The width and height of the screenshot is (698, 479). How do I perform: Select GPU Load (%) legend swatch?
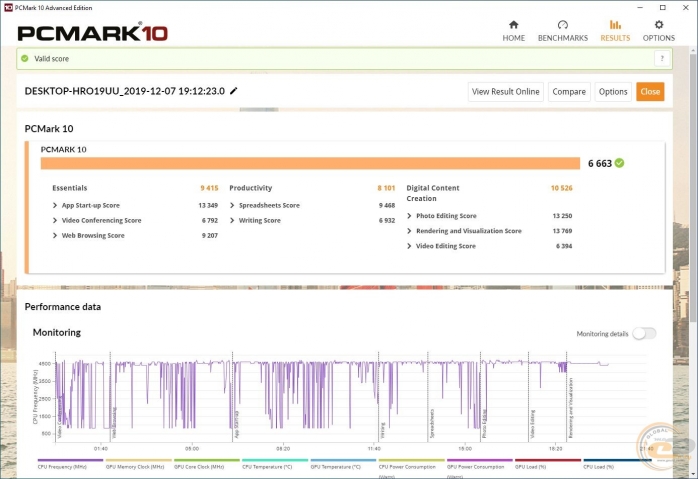coord(548,460)
